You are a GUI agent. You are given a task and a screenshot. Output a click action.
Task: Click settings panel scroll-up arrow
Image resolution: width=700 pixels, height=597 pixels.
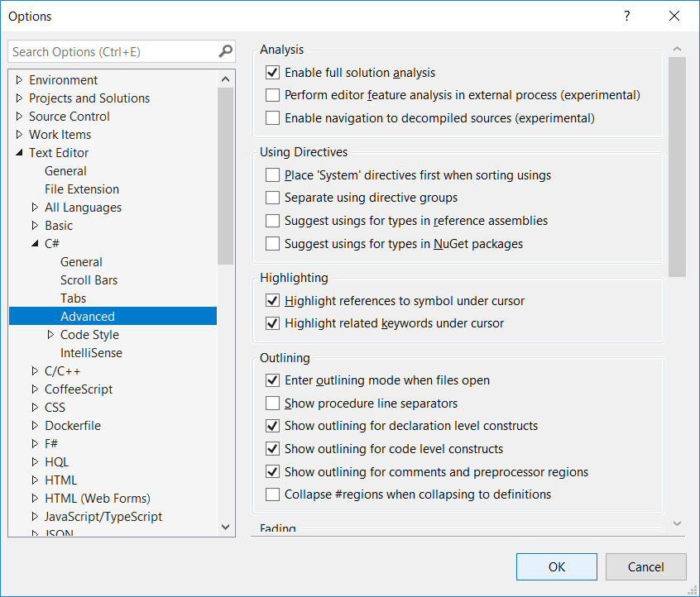(677, 50)
